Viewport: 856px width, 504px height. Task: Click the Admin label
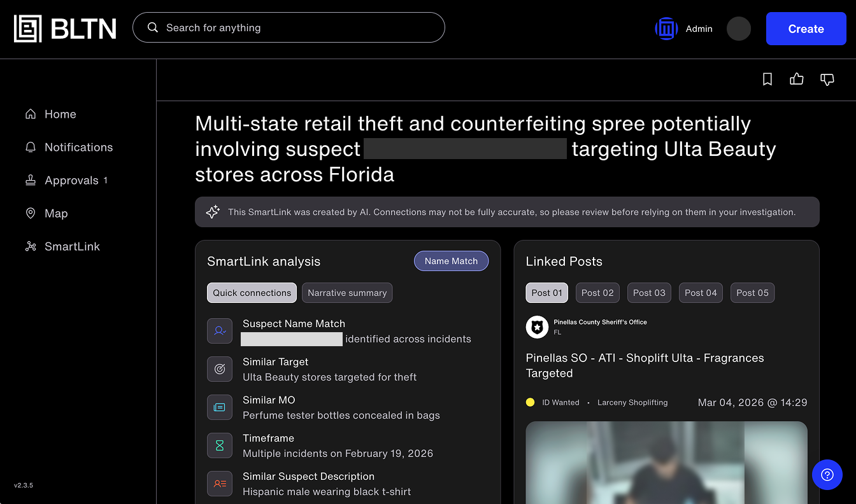click(x=699, y=29)
